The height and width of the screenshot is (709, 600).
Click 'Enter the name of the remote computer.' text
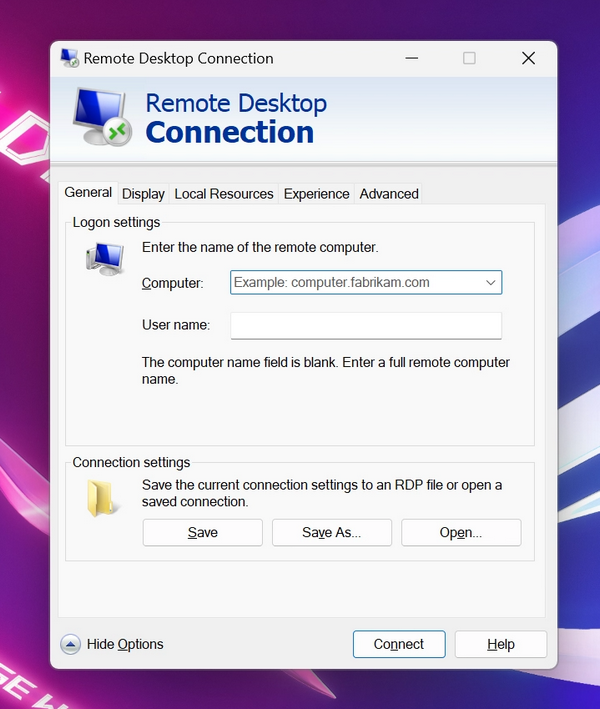260,247
